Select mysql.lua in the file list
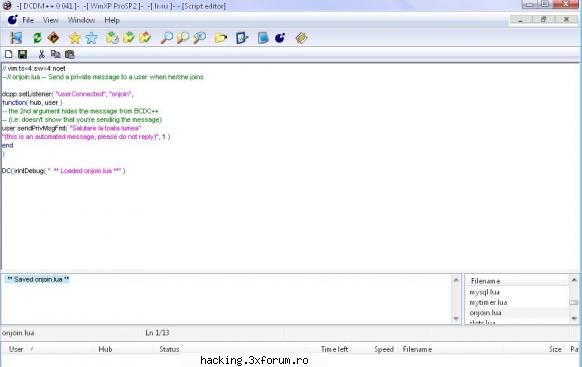Image resolution: width=582 pixels, height=367 pixels. pyautogui.click(x=484, y=292)
